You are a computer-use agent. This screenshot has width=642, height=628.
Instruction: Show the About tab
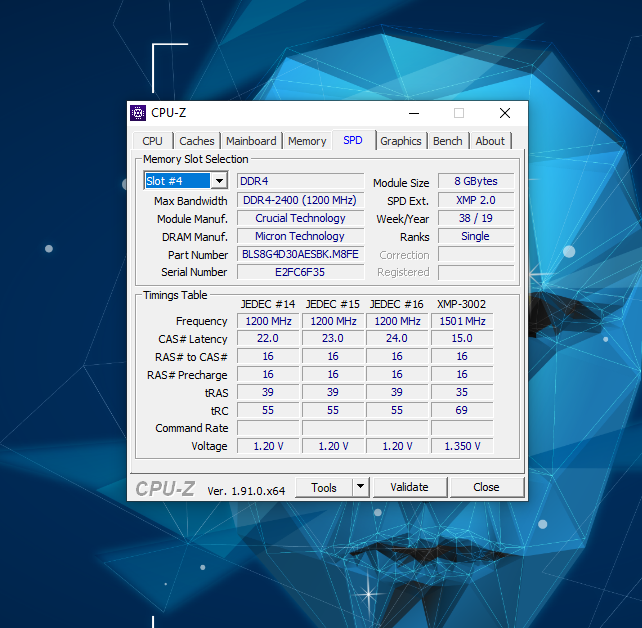click(490, 141)
